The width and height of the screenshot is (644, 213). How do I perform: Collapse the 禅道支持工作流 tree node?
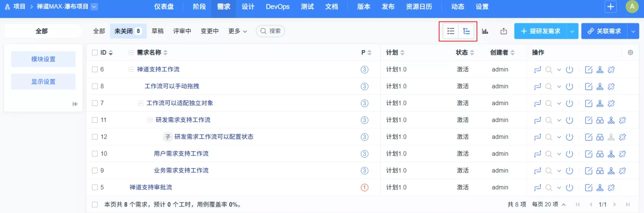pyautogui.click(x=131, y=69)
